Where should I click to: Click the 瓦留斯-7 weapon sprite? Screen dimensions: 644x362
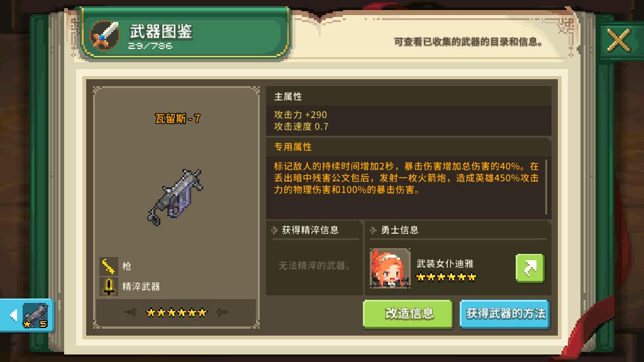pyautogui.click(x=175, y=196)
